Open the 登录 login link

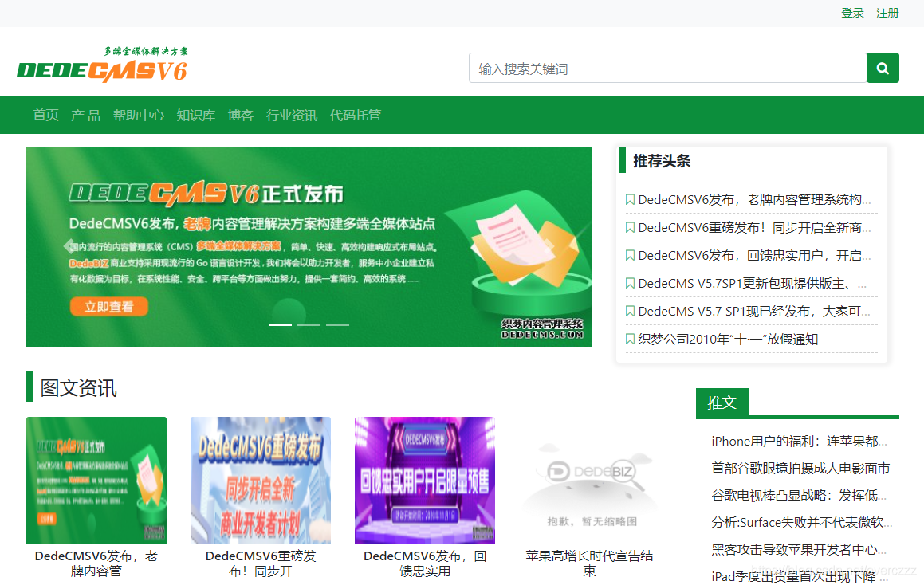(x=852, y=13)
